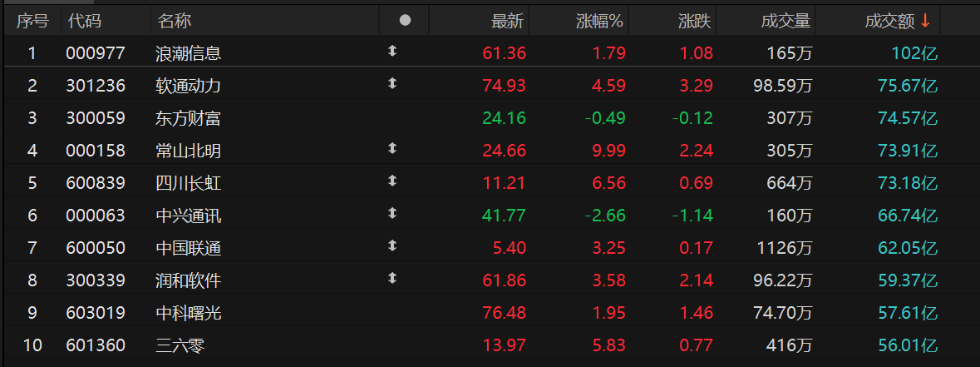Click stock code 600839
The width and height of the screenshot is (980, 367).
pyautogui.click(x=96, y=183)
